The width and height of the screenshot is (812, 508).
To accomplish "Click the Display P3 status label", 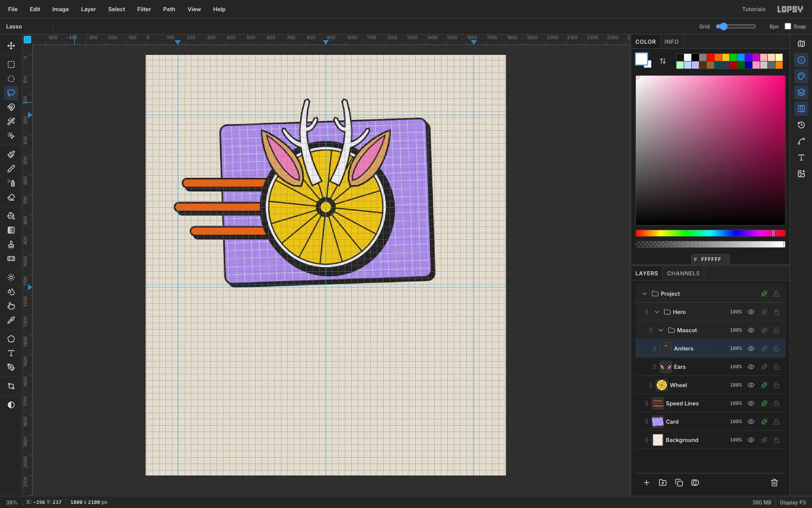I will tap(793, 502).
